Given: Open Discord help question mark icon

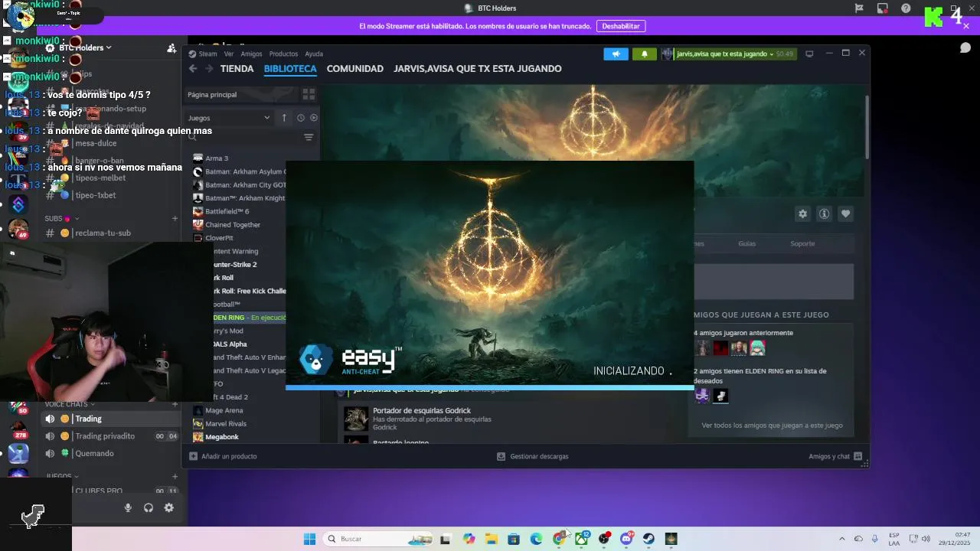Looking at the screenshot, I should pyautogui.click(x=906, y=8).
